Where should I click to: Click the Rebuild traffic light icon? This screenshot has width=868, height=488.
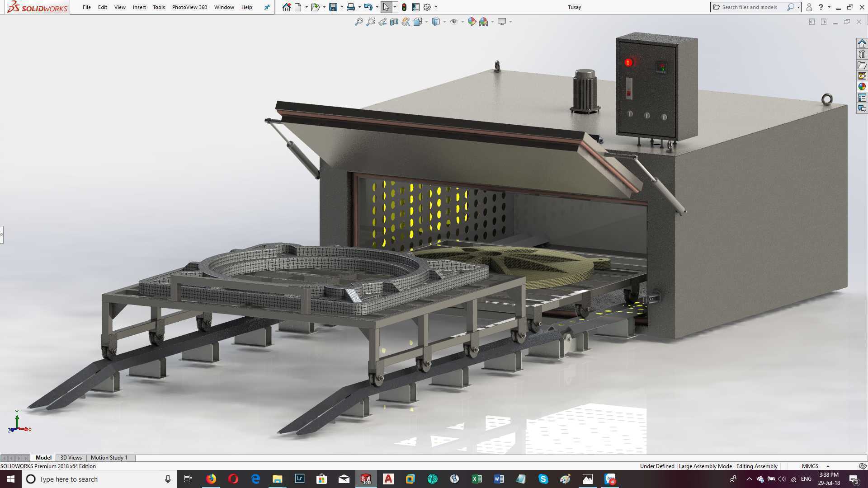(x=404, y=7)
